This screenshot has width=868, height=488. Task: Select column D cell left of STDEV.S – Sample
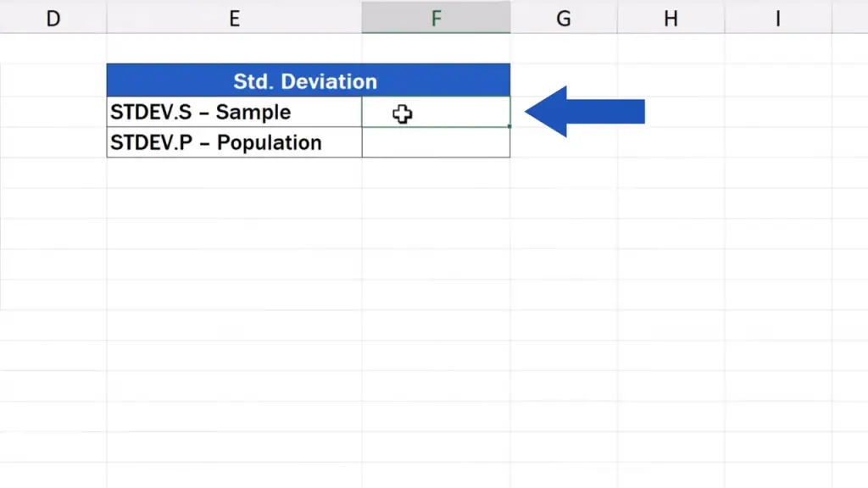[53, 112]
